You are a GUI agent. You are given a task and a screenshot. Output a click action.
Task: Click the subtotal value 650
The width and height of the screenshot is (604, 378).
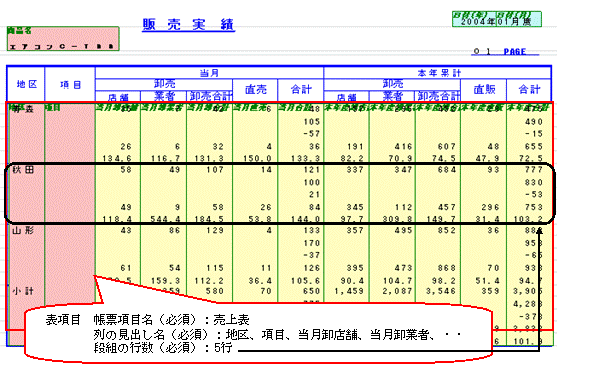pyautogui.click(x=311, y=291)
